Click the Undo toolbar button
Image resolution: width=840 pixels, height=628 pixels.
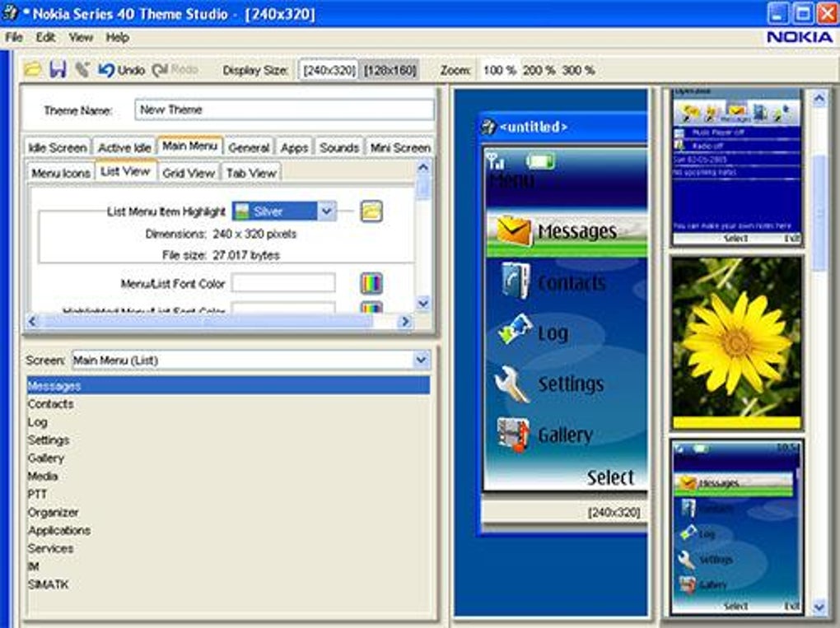[122, 70]
